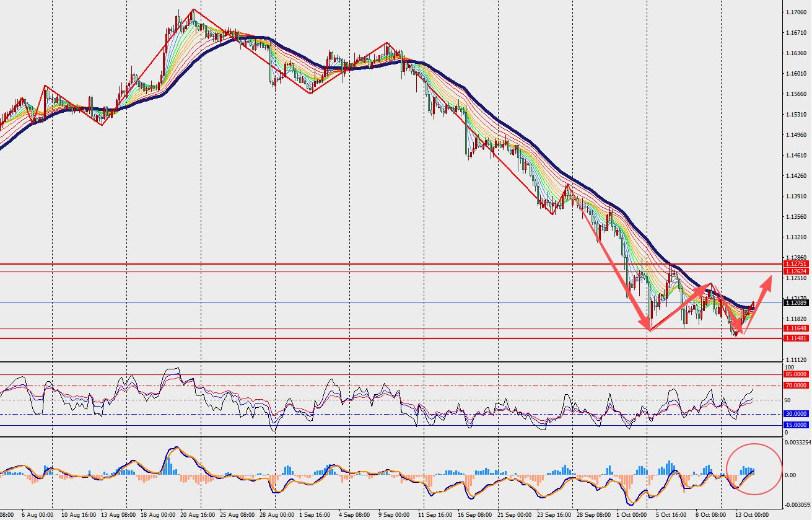This screenshot has height=520, width=812.
Task: Click the current price label 1.12089
Action: point(795,302)
